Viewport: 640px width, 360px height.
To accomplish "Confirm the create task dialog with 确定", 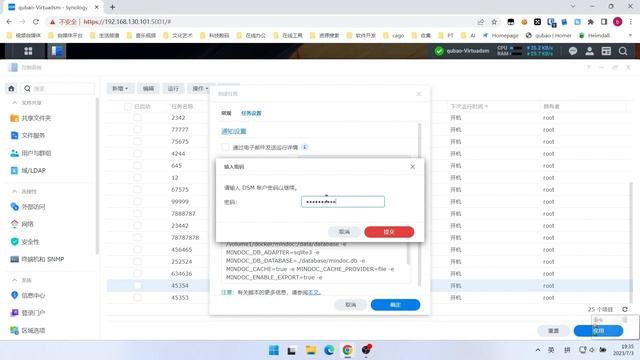I will [x=395, y=305].
